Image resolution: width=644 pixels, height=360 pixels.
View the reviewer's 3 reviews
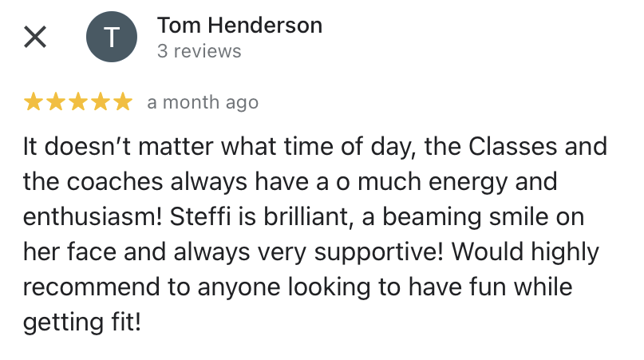[200, 51]
